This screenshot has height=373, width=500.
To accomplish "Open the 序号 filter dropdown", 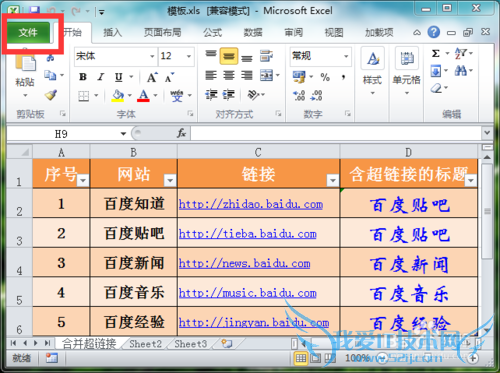I will (x=83, y=180).
